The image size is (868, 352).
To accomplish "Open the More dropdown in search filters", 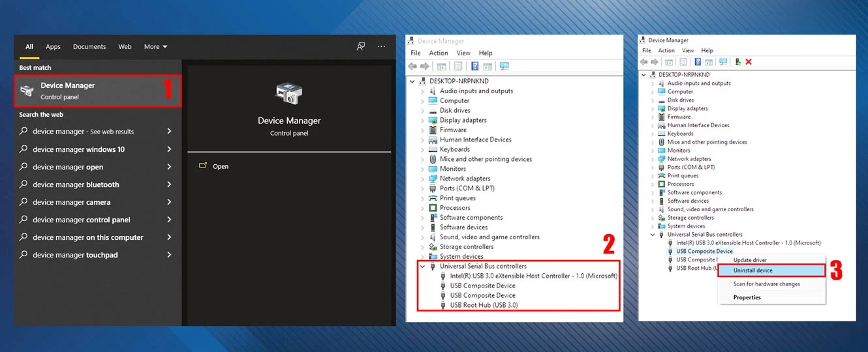I will pyautogui.click(x=155, y=47).
